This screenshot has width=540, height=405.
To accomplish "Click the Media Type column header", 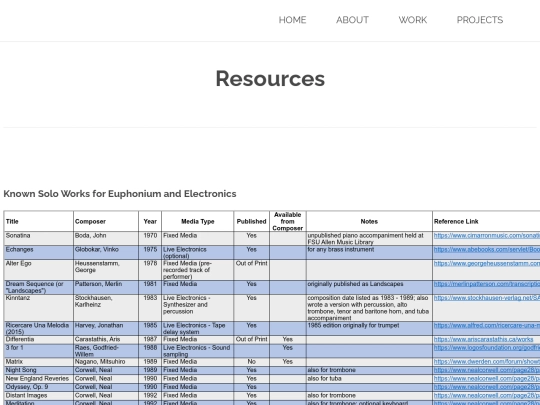I will point(198,221).
